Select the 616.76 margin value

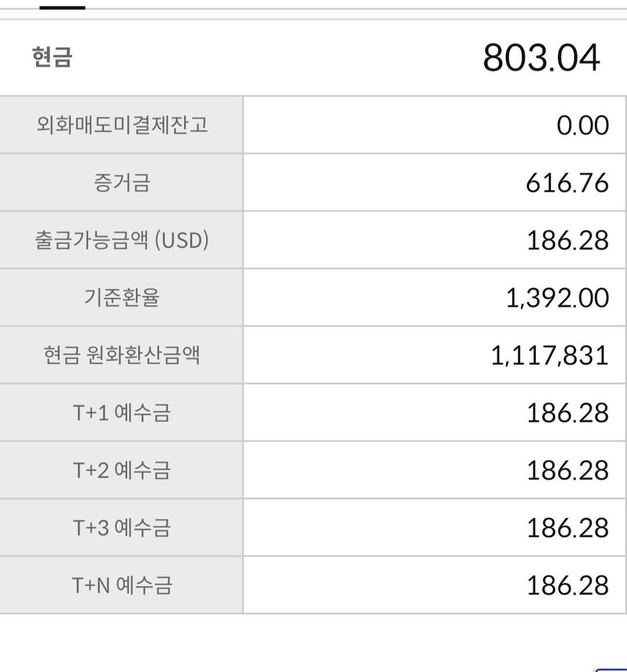567,183
